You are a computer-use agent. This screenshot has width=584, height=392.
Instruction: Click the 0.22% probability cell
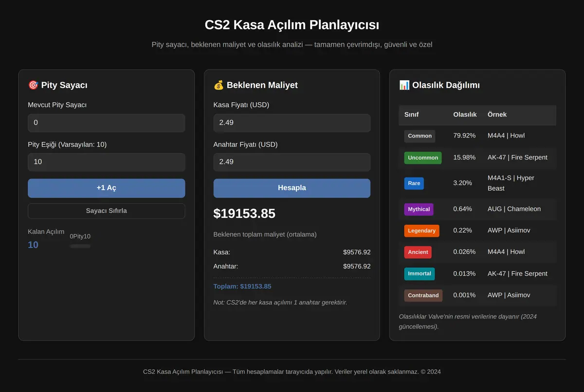[x=462, y=231]
